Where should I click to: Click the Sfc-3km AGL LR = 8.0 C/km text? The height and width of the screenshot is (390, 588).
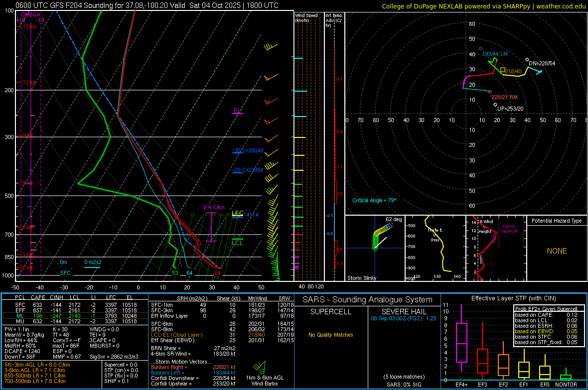pyautogui.click(x=37, y=365)
